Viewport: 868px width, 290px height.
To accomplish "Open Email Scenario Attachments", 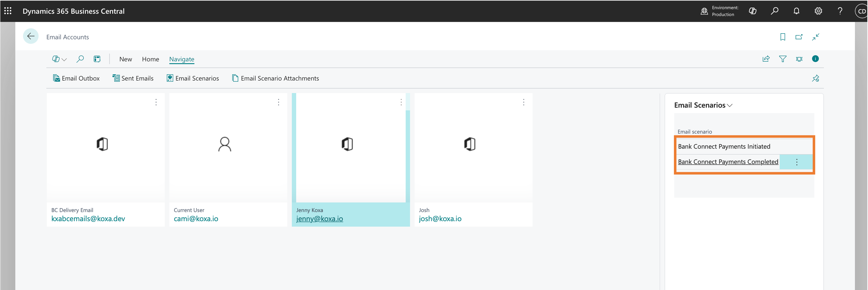I will (276, 78).
